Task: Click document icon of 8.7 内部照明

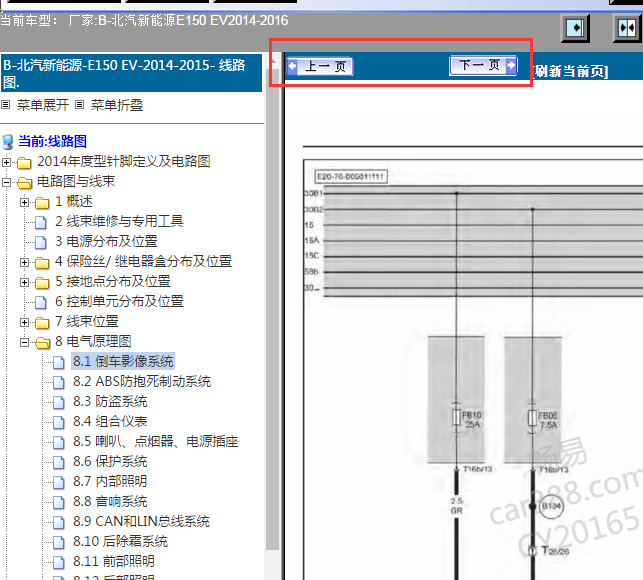Action: (59, 483)
